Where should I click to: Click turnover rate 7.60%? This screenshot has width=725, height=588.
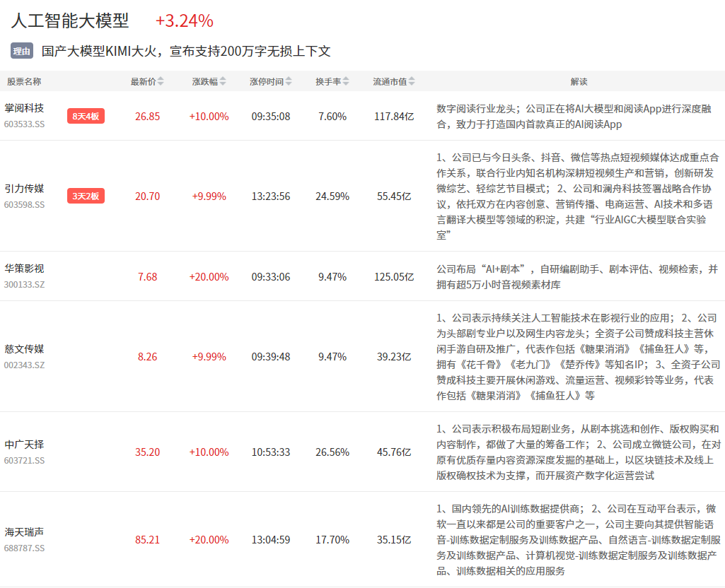point(332,117)
